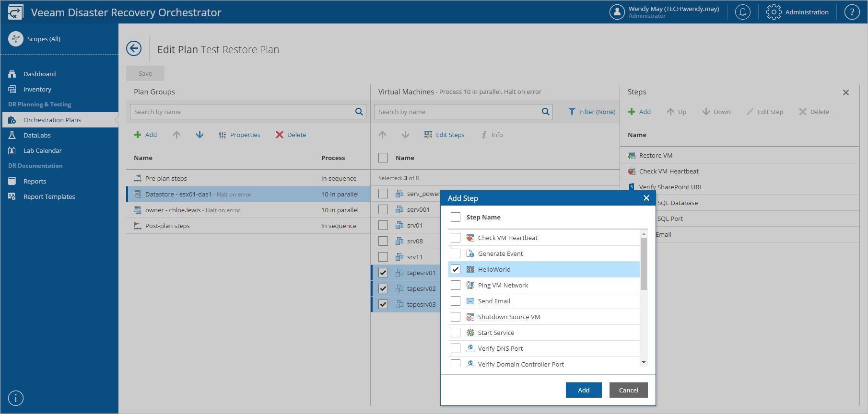This screenshot has width=868, height=414.
Task: Check the Ping VM Network step checkbox
Action: (456, 285)
